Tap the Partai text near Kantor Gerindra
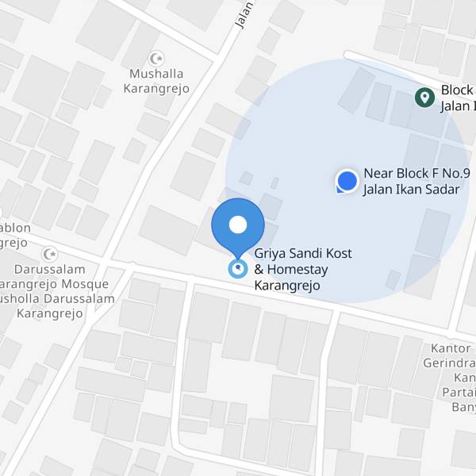Screen dimensions: 476x476 click(x=459, y=392)
